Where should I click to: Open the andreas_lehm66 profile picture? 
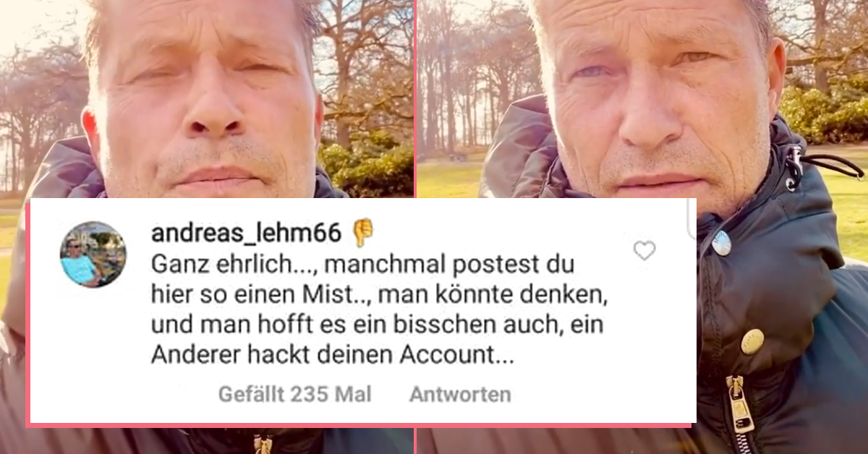click(93, 254)
